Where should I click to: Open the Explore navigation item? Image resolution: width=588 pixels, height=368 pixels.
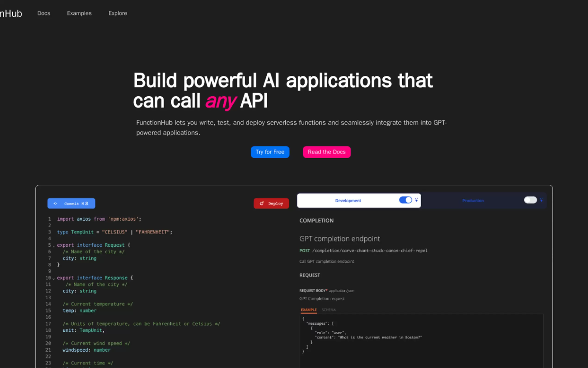[118, 13]
